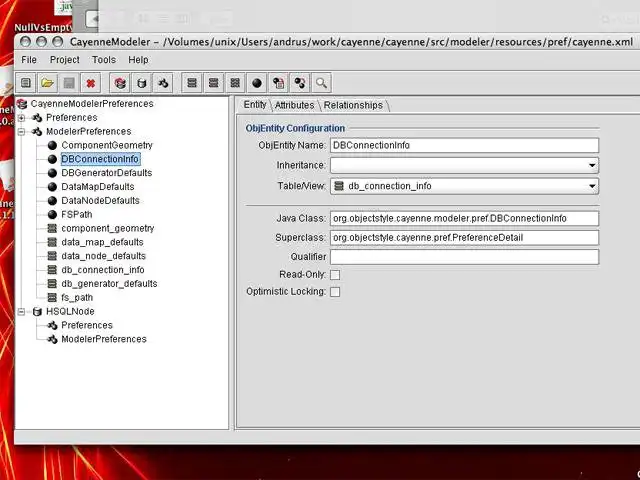
Task: Click the sphere icon beside FSPath
Action: [52, 215]
